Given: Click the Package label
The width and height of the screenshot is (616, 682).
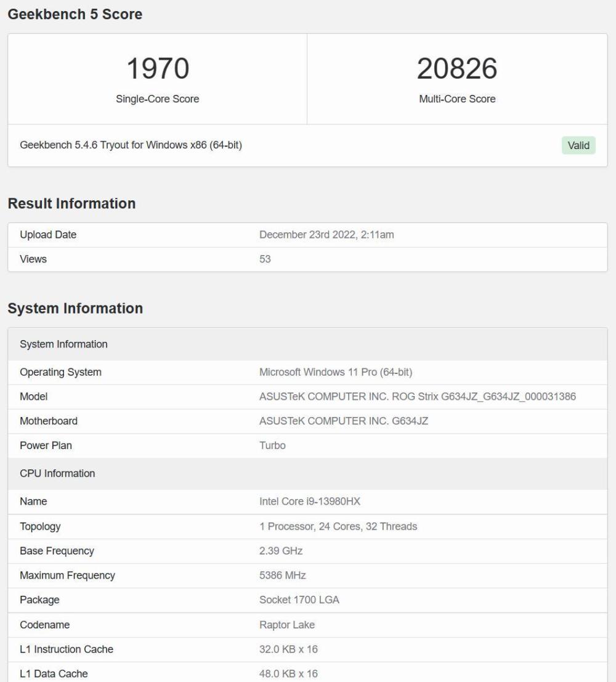Looking at the screenshot, I should click(x=39, y=600).
